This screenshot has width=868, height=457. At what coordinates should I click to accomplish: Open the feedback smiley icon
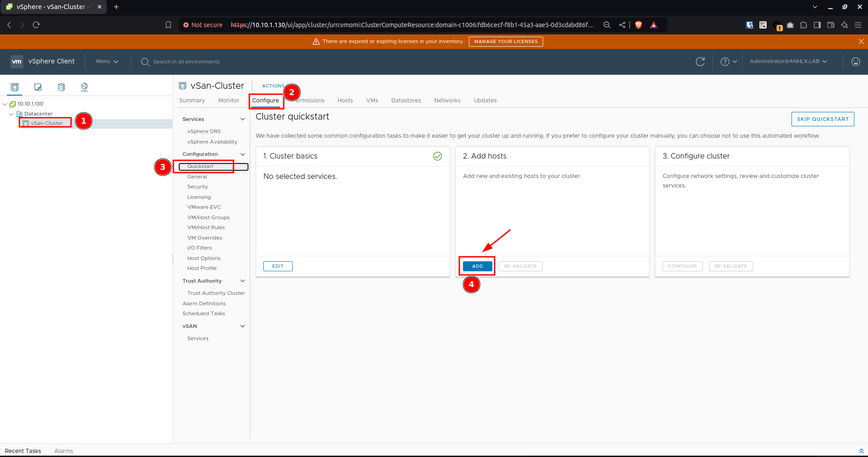[x=855, y=62]
